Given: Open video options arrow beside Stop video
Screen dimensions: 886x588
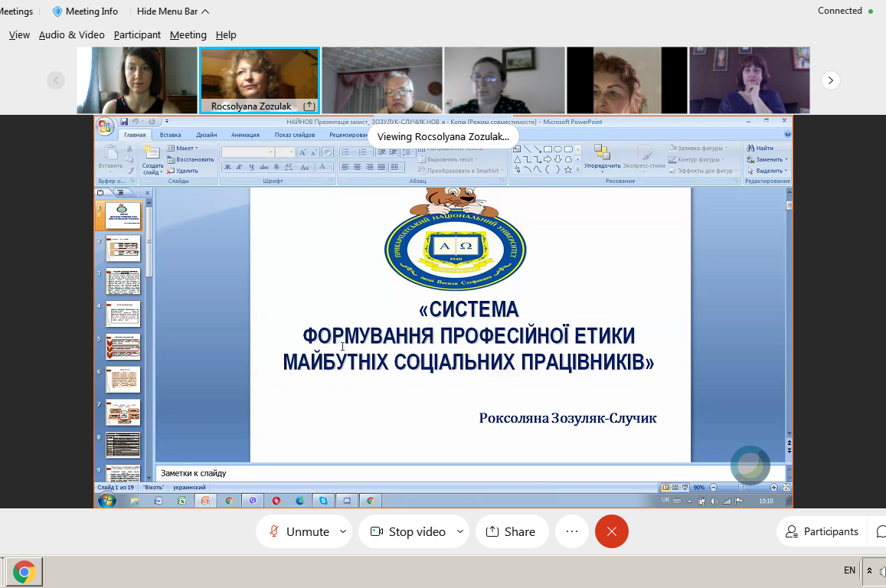Looking at the screenshot, I should [460, 531].
